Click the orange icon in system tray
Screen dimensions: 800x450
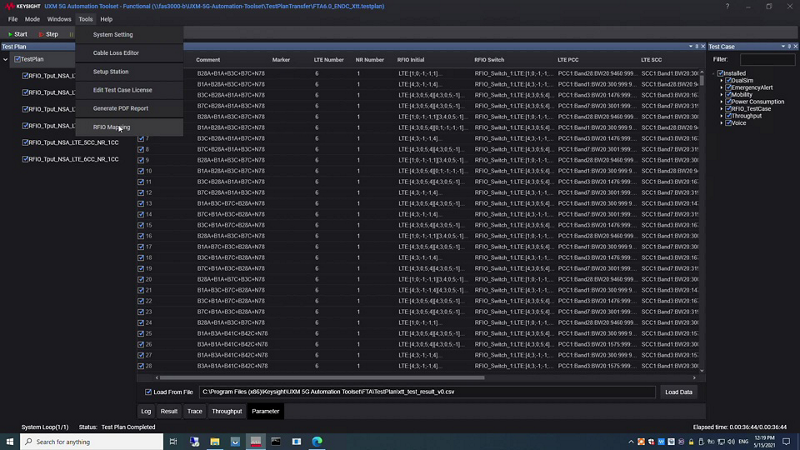[x=641, y=442]
